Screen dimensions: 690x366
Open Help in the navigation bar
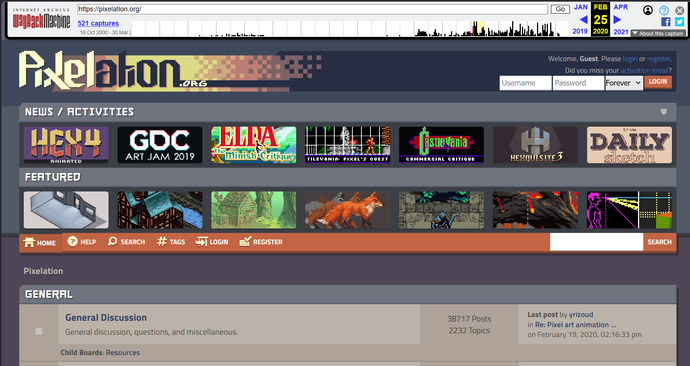(82, 242)
